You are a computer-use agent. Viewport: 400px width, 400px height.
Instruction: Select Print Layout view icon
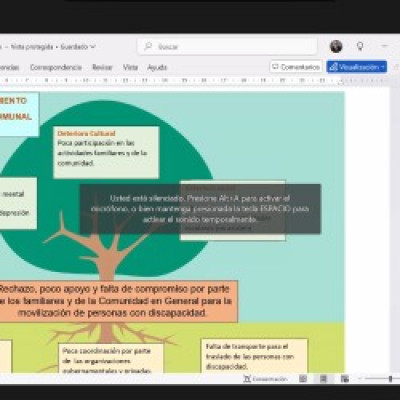pos(323,379)
